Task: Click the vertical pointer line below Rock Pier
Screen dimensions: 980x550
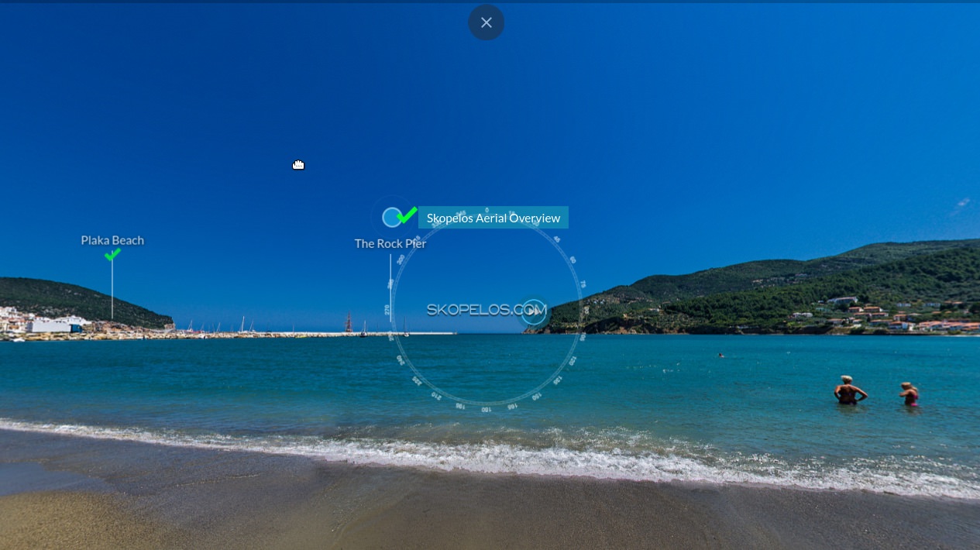Action: (x=390, y=287)
